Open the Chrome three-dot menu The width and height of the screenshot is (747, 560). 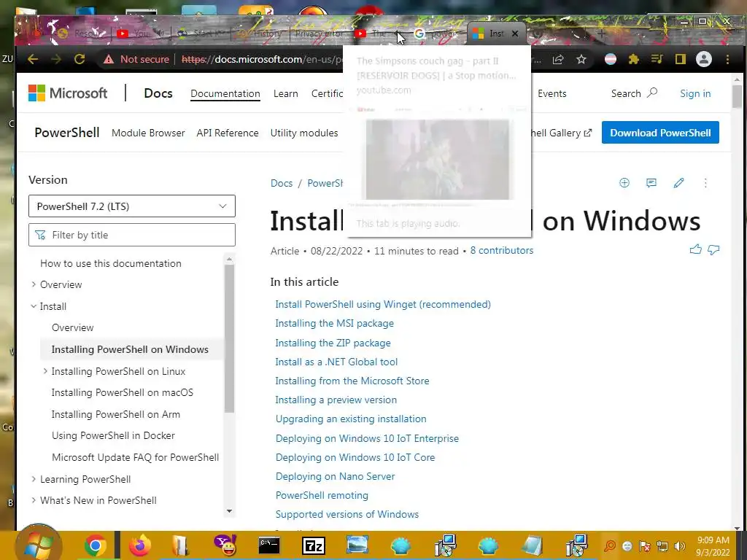click(727, 59)
